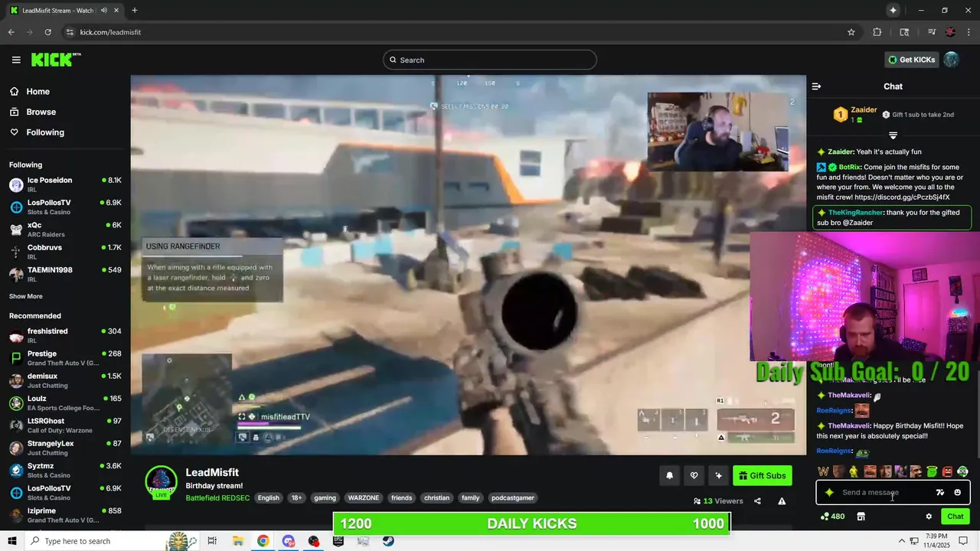
Task: Select the English tag
Action: [268, 498]
